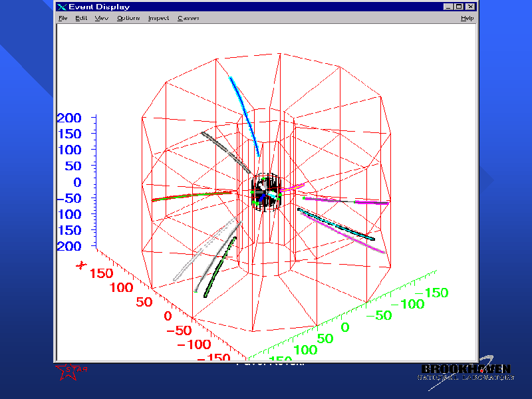
Task: Expand the Classes menu
Action: 188,18
